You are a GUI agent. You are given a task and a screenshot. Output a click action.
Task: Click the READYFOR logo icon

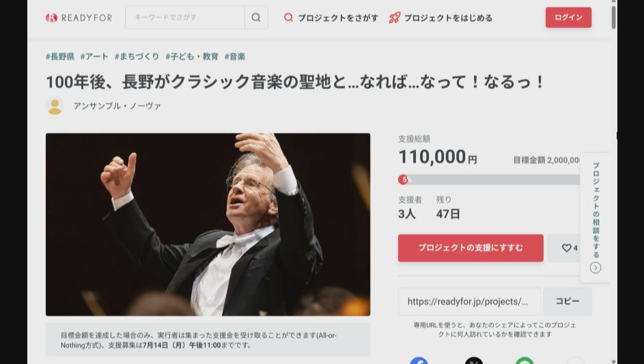pyautogui.click(x=51, y=18)
